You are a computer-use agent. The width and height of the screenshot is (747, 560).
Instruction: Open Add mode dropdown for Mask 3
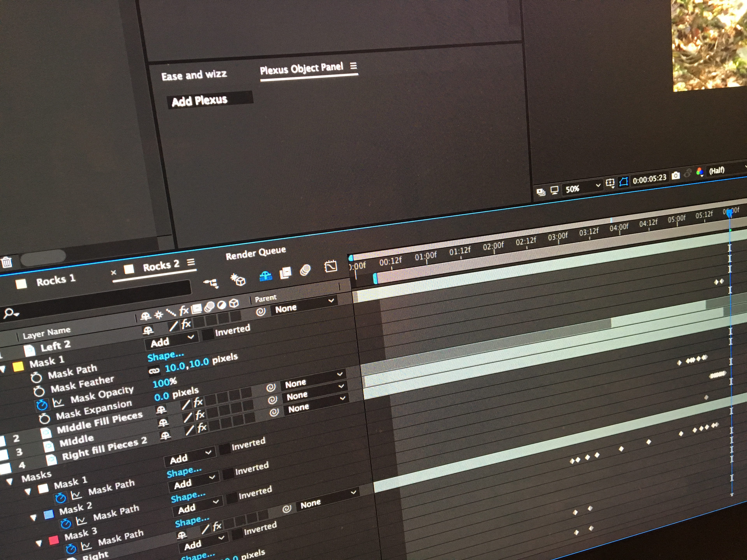(198, 506)
